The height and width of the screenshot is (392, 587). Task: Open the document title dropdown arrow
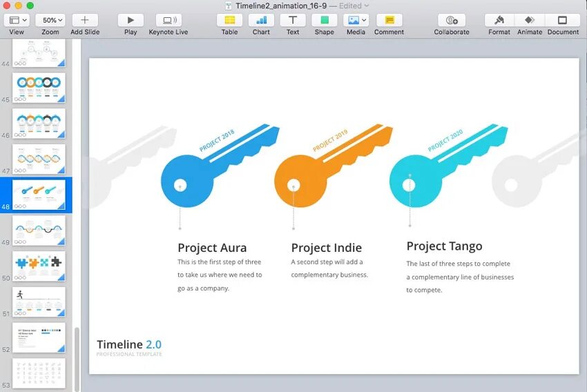[x=367, y=6]
